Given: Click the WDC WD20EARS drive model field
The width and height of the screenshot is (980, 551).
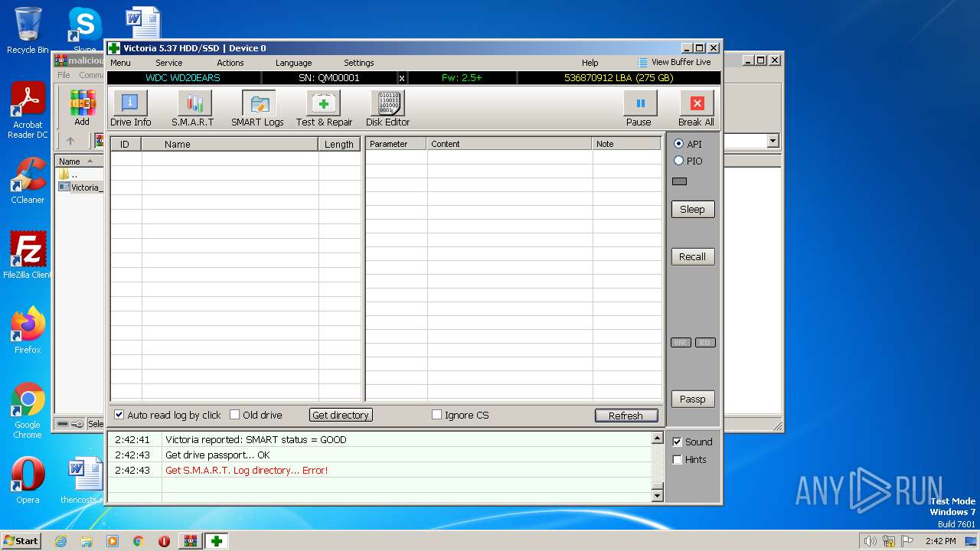Looking at the screenshot, I should (184, 78).
